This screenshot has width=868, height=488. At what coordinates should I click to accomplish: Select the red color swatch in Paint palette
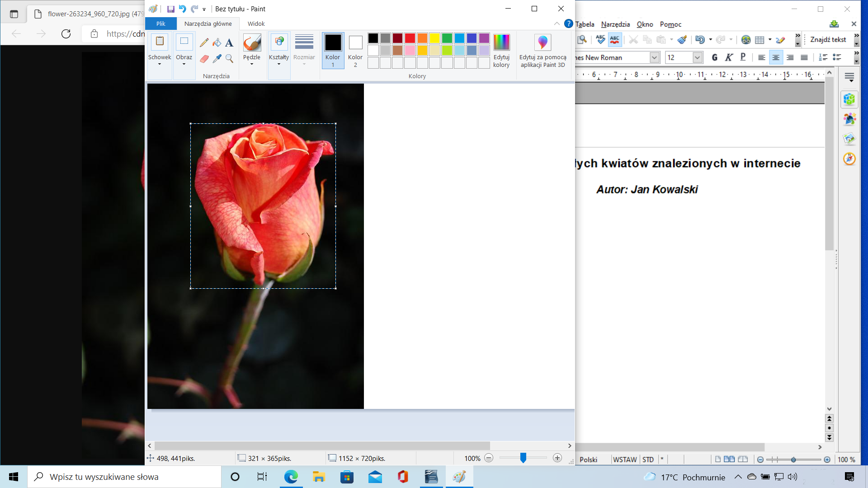click(x=409, y=38)
